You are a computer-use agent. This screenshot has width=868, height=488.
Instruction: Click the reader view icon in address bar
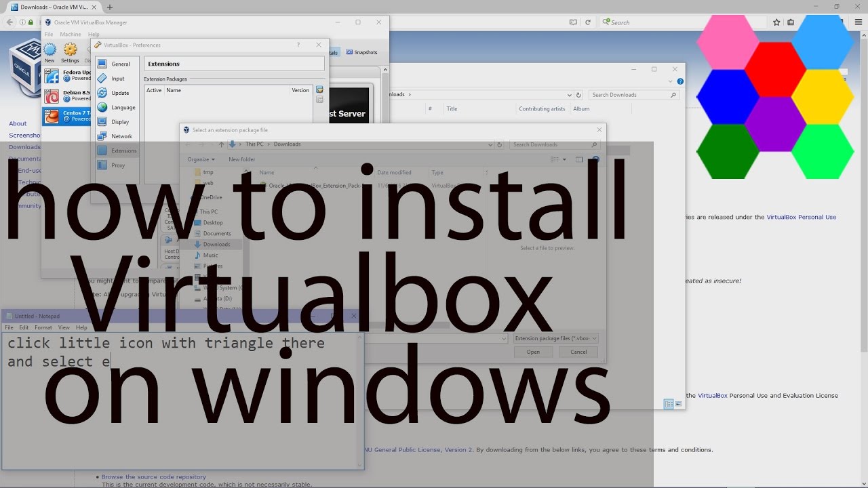click(573, 22)
